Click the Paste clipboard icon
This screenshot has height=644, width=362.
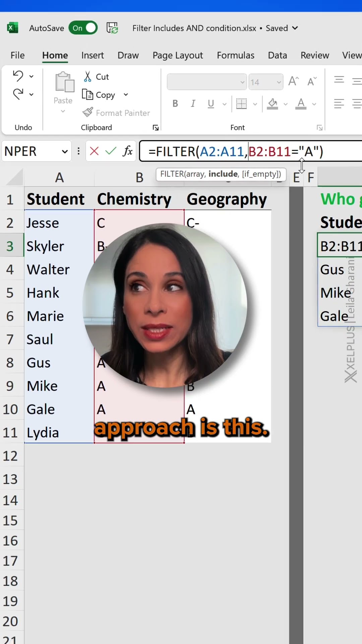pyautogui.click(x=64, y=82)
